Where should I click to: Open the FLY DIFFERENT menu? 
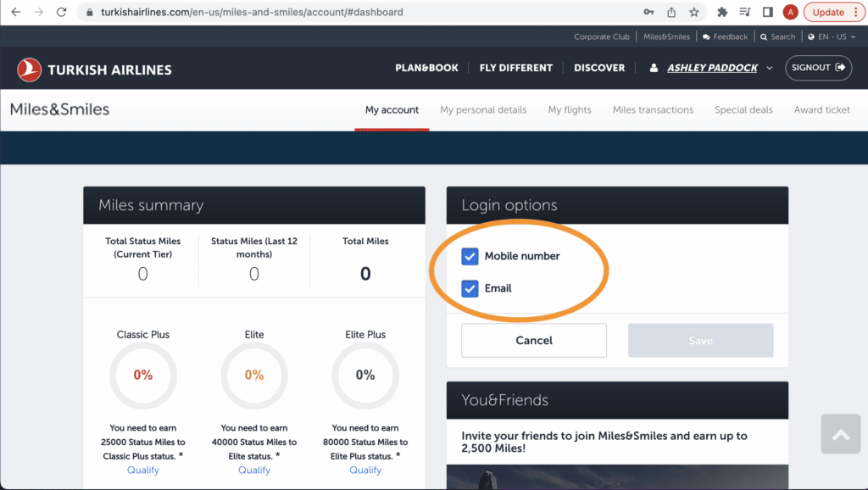(x=516, y=68)
